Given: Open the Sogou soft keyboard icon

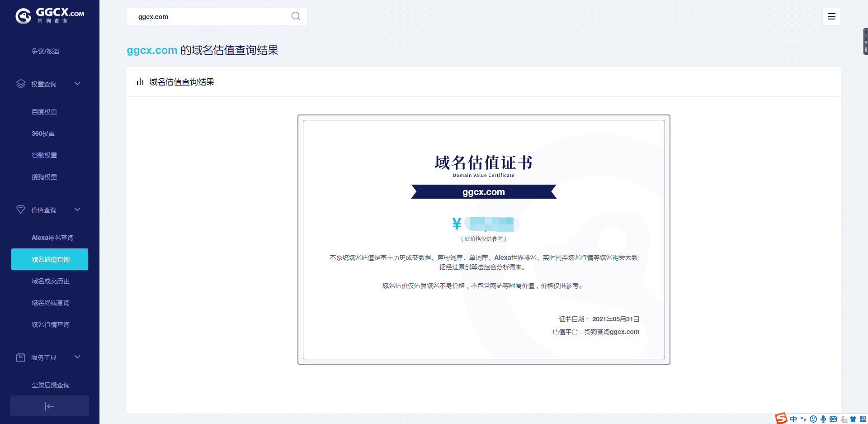Looking at the screenshot, I should click(x=833, y=419).
